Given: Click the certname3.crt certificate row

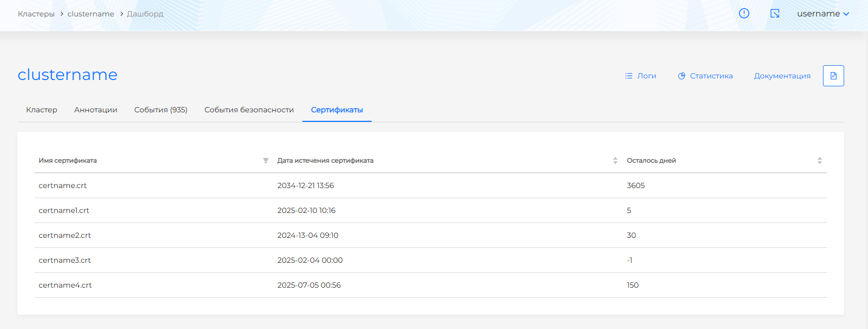Looking at the screenshot, I should pos(65,260).
